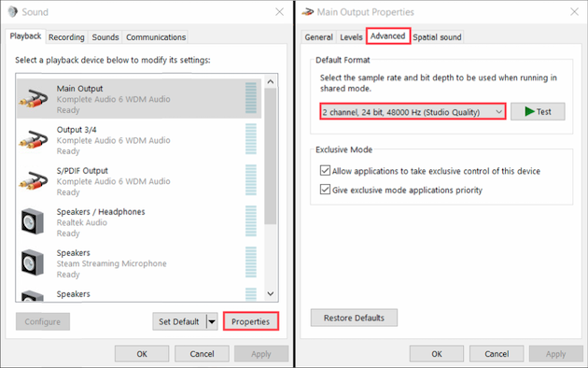Image resolution: width=588 pixels, height=368 pixels.
Task: Click the Main Output Properties title icon
Action: pyautogui.click(x=307, y=12)
